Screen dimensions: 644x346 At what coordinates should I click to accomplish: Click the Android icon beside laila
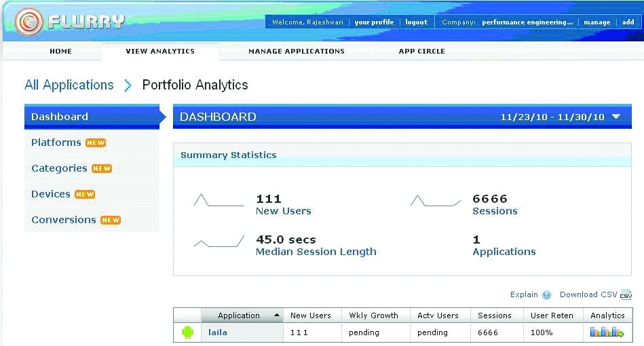pyautogui.click(x=187, y=332)
